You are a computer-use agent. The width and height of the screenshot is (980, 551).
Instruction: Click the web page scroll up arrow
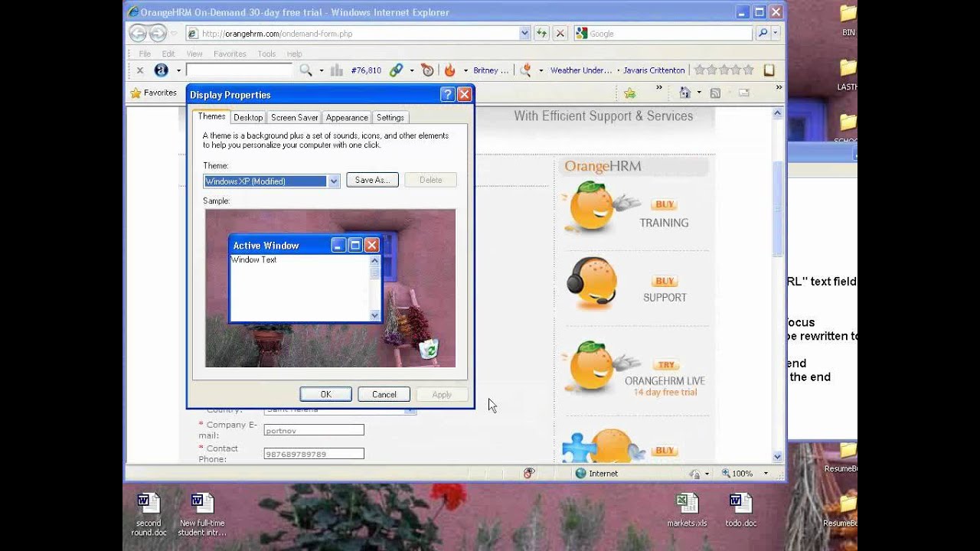pos(778,113)
